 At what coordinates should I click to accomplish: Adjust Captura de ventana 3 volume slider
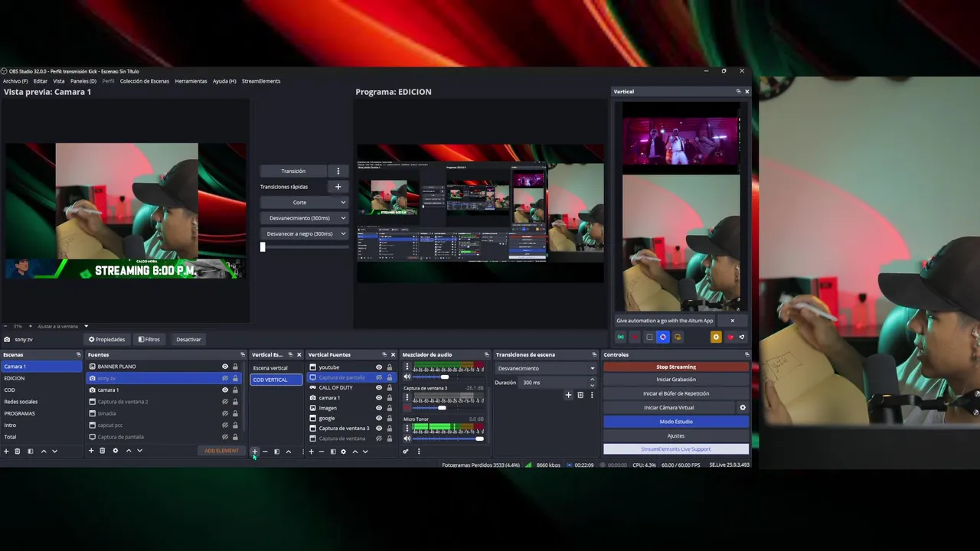449,408
